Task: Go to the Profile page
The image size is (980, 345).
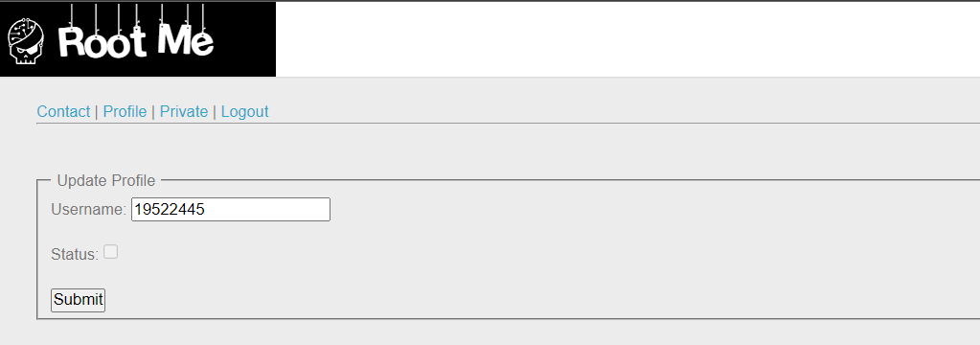Action: tap(125, 111)
